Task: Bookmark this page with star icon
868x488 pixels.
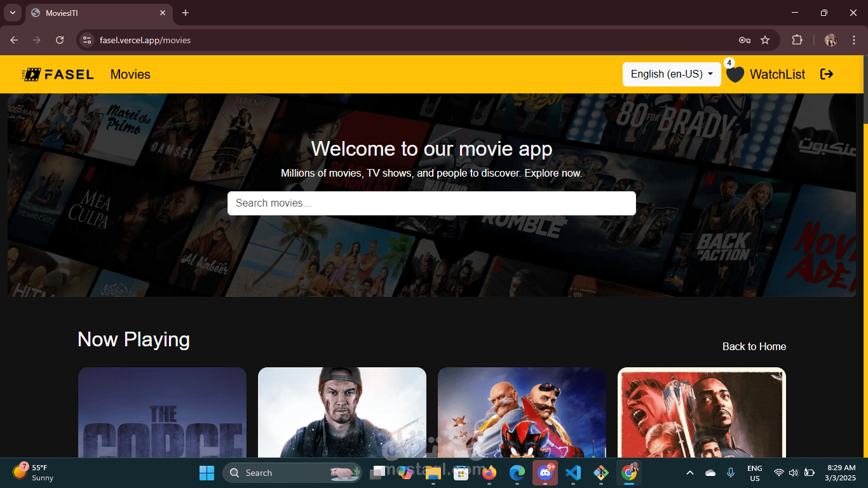Action: pyautogui.click(x=765, y=40)
